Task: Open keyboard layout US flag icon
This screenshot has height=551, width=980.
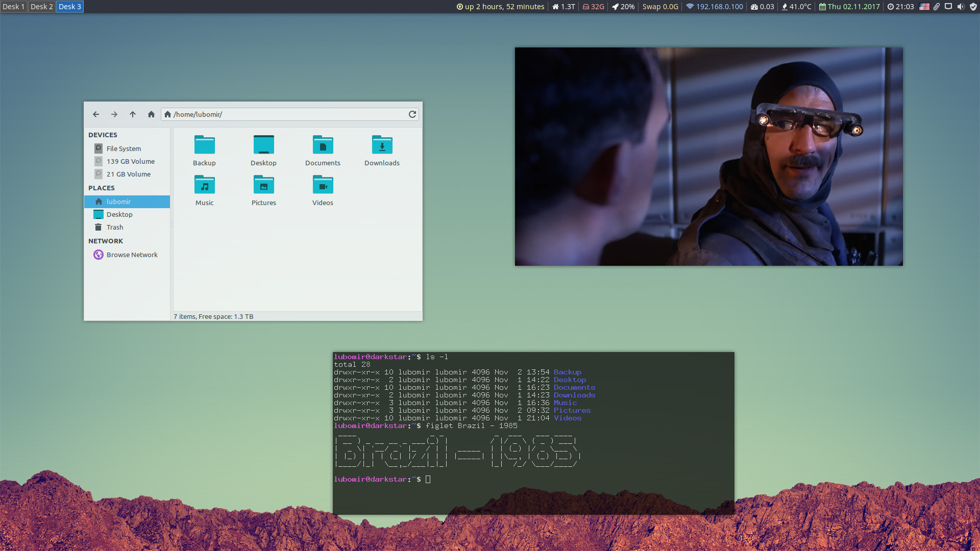Action: point(924,7)
